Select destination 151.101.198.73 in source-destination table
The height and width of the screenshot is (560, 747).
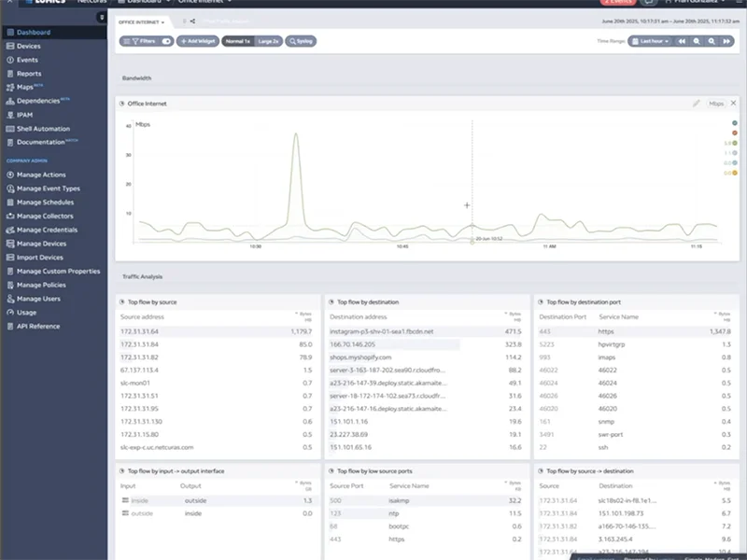(621, 513)
